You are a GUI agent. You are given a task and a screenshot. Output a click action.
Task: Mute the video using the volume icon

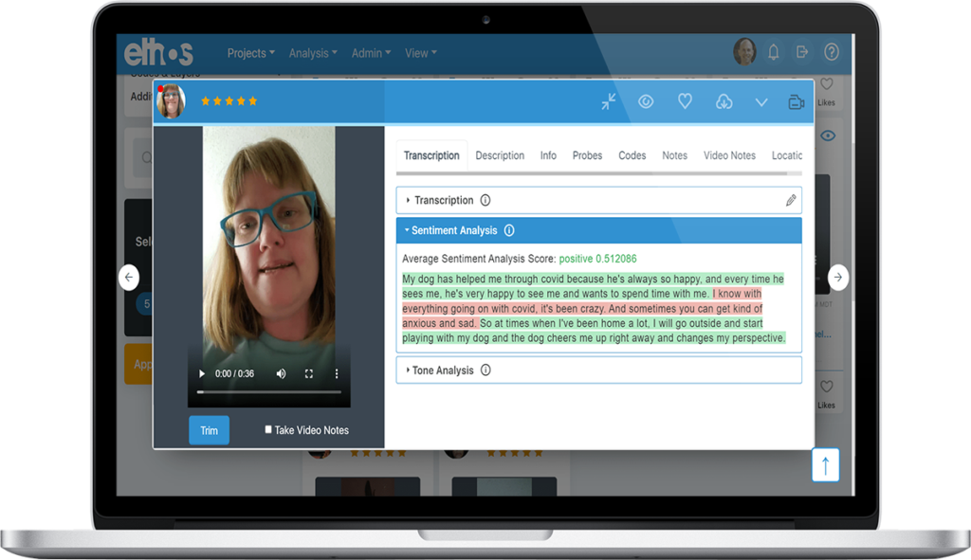pos(281,374)
